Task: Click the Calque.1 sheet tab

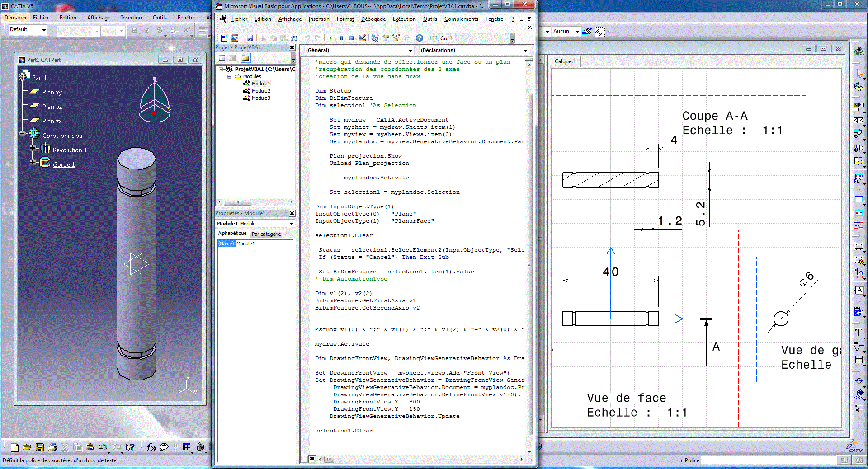Action: [x=565, y=61]
